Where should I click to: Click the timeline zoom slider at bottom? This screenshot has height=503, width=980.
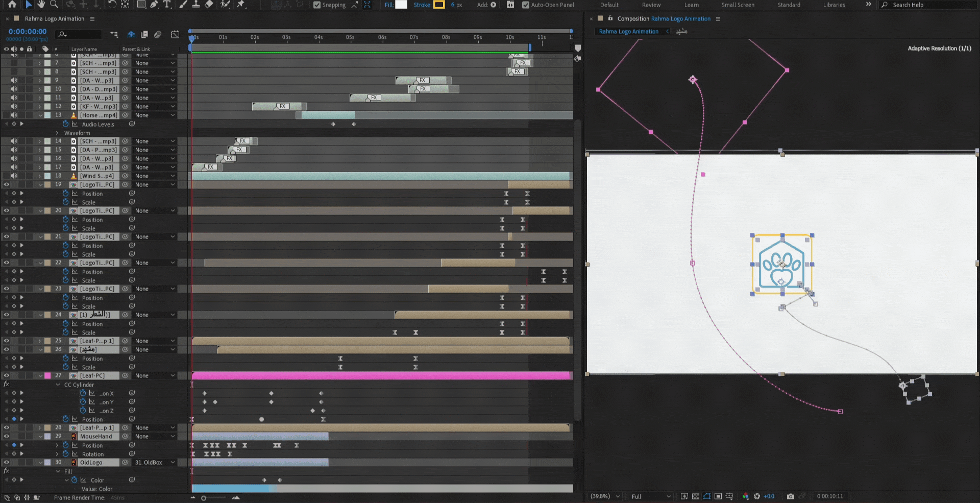pyautogui.click(x=214, y=497)
